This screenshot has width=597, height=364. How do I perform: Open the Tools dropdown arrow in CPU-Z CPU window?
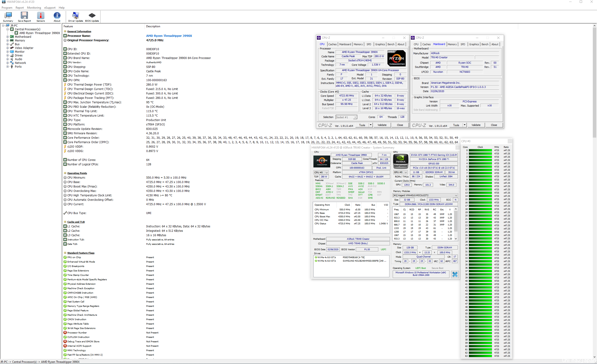tap(371, 125)
